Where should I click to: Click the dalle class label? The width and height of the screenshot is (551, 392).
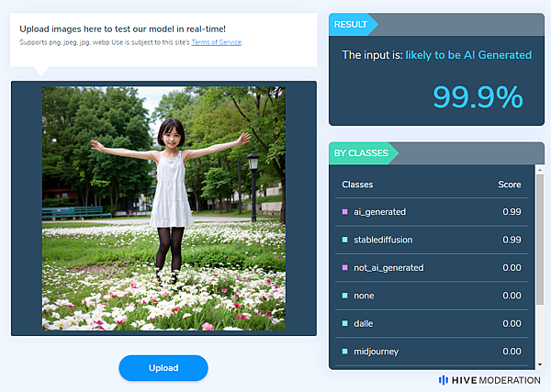(363, 323)
